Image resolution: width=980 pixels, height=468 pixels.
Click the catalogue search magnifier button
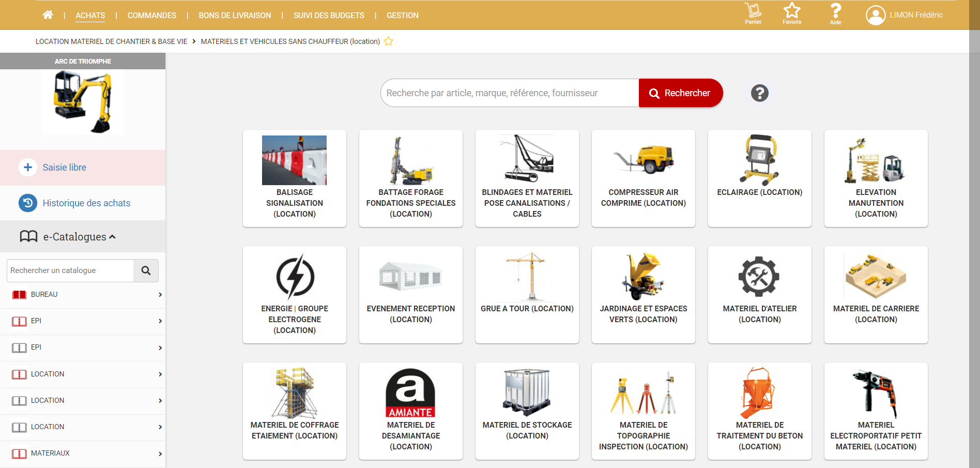click(x=146, y=270)
